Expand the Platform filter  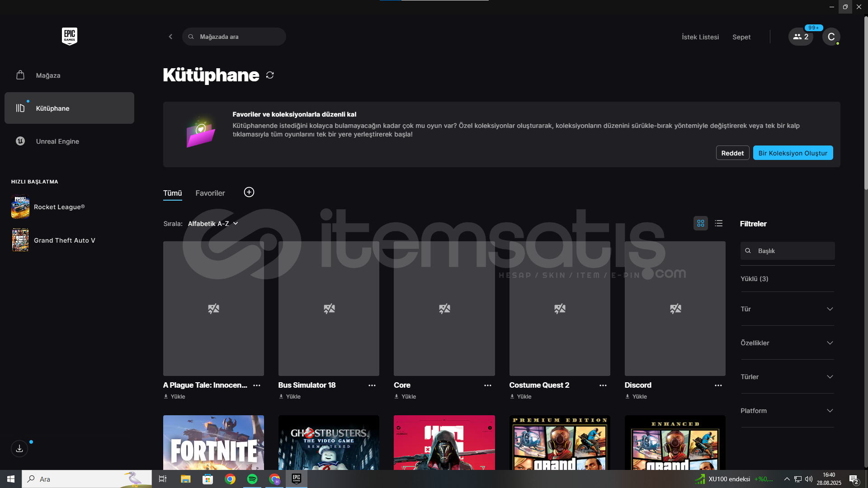click(787, 411)
